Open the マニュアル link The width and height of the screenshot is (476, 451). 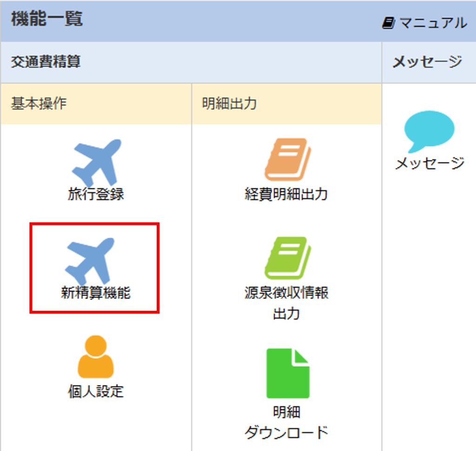click(x=424, y=23)
